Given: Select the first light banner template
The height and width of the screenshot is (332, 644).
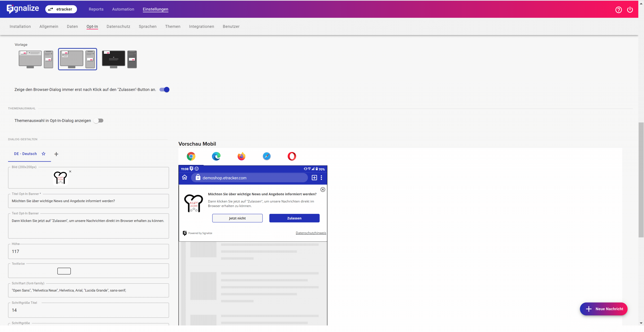Looking at the screenshot, I should [36, 59].
